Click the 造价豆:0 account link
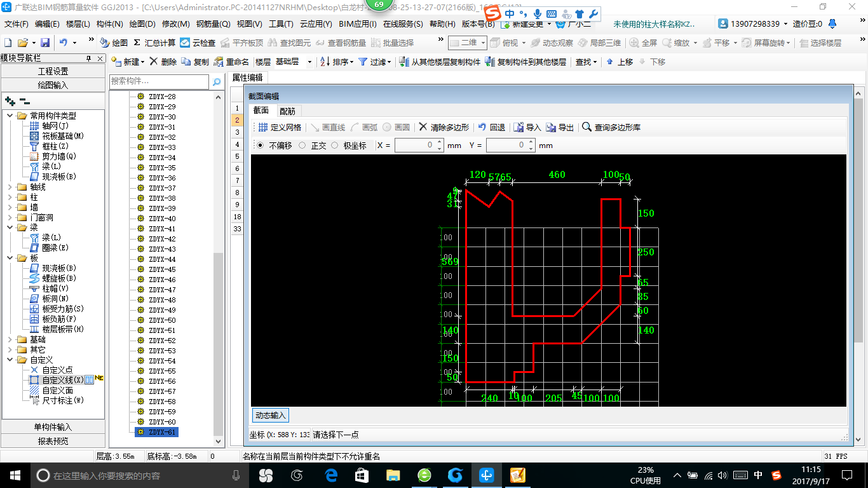 coord(808,24)
